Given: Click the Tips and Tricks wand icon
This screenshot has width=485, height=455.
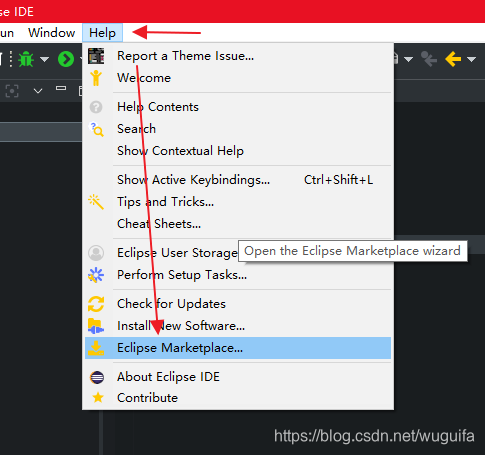Looking at the screenshot, I should coord(96,202).
